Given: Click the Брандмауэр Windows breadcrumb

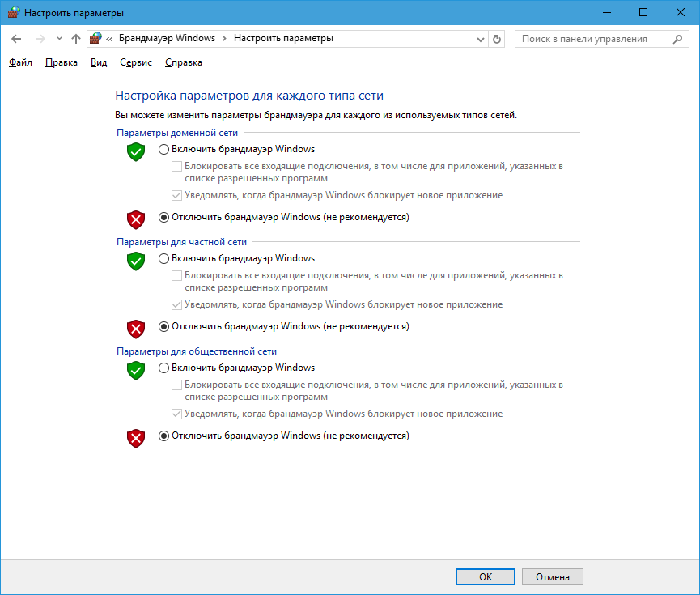Looking at the screenshot, I should [167, 38].
